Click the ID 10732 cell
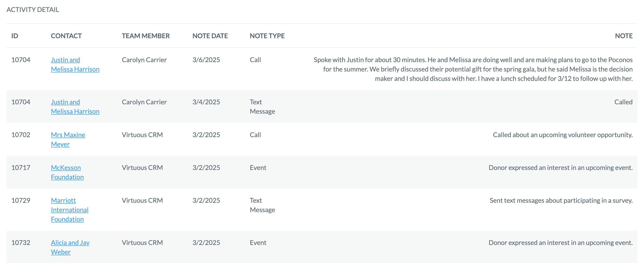 (x=21, y=243)
